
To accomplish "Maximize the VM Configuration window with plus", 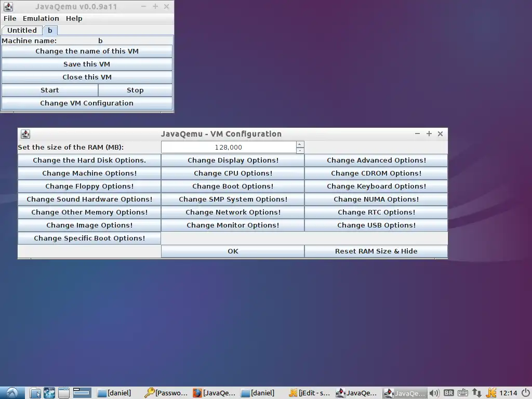I will tap(429, 134).
